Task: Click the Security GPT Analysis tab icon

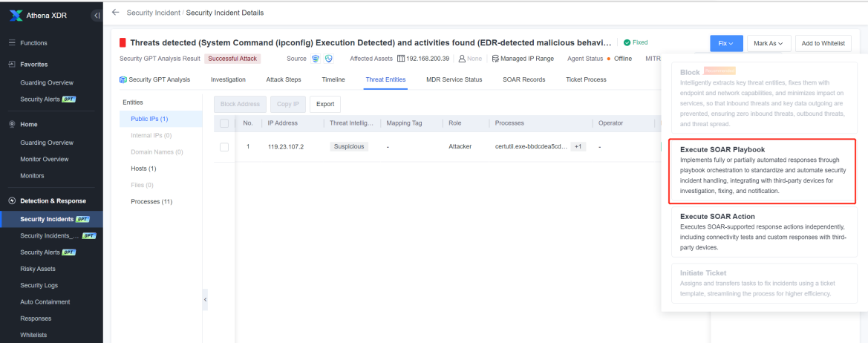Action: (x=123, y=79)
